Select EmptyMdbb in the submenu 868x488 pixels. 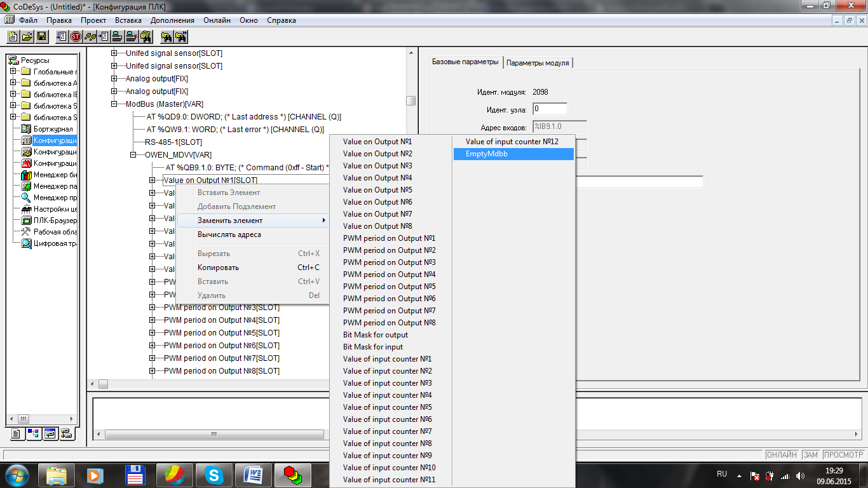pyautogui.click(x=513, y=154)
